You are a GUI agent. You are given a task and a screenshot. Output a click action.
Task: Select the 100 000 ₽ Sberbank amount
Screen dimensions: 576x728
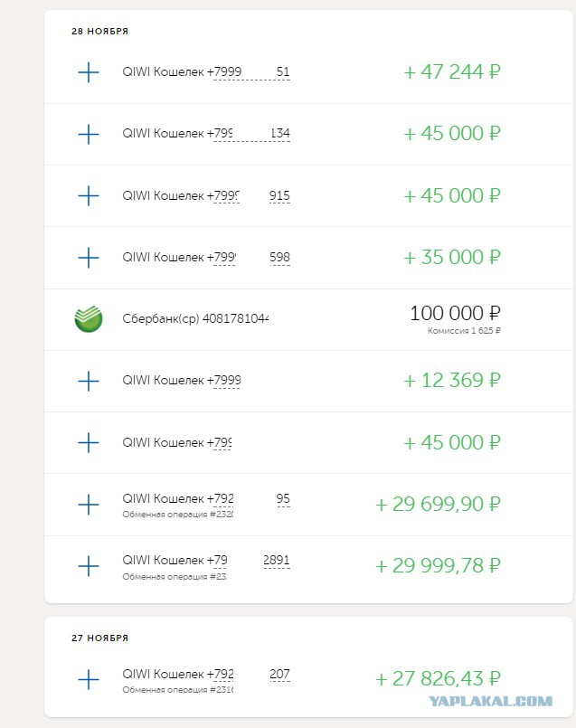point(456,314)
